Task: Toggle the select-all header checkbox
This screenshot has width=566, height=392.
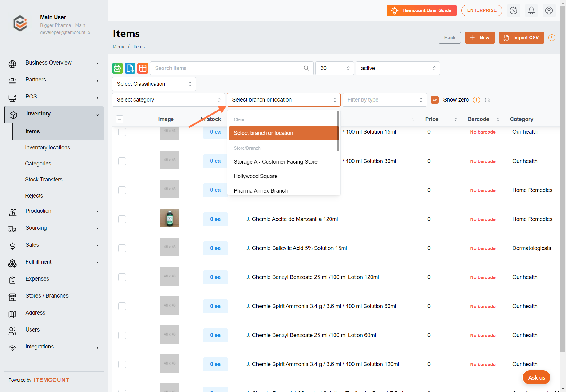Action: pos(120,119)
